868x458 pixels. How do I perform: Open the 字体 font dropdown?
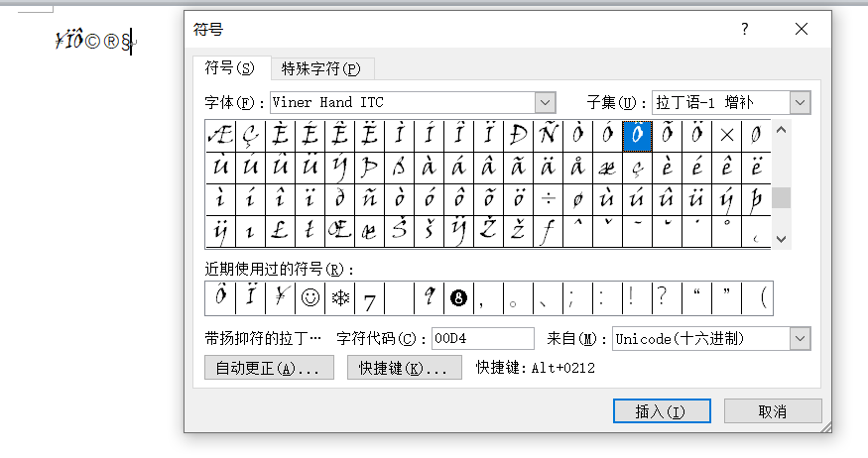coord(545,102)
